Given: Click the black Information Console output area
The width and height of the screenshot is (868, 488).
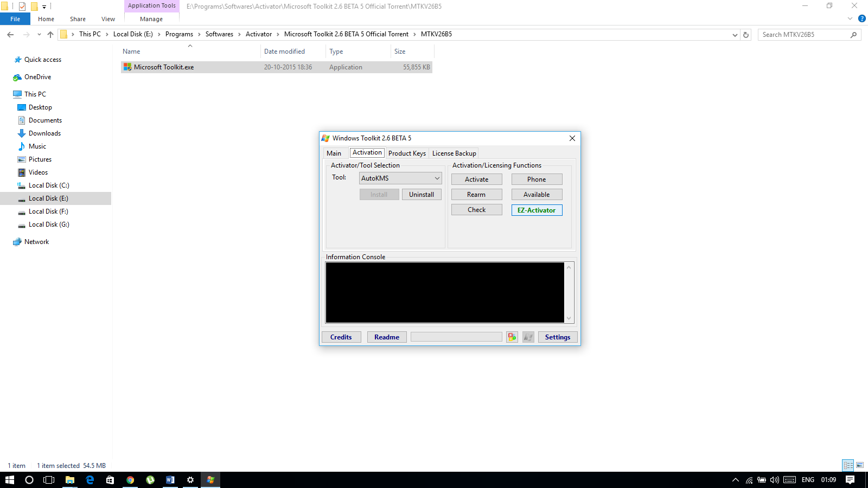Looking at the screenshot, I should [445, 293].
